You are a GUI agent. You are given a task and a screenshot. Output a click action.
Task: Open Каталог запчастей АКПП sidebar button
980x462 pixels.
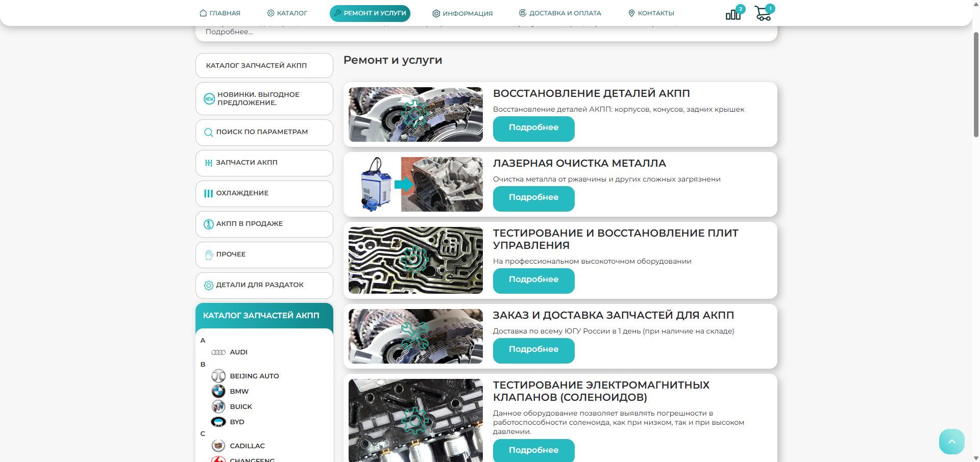coord(264,65)
